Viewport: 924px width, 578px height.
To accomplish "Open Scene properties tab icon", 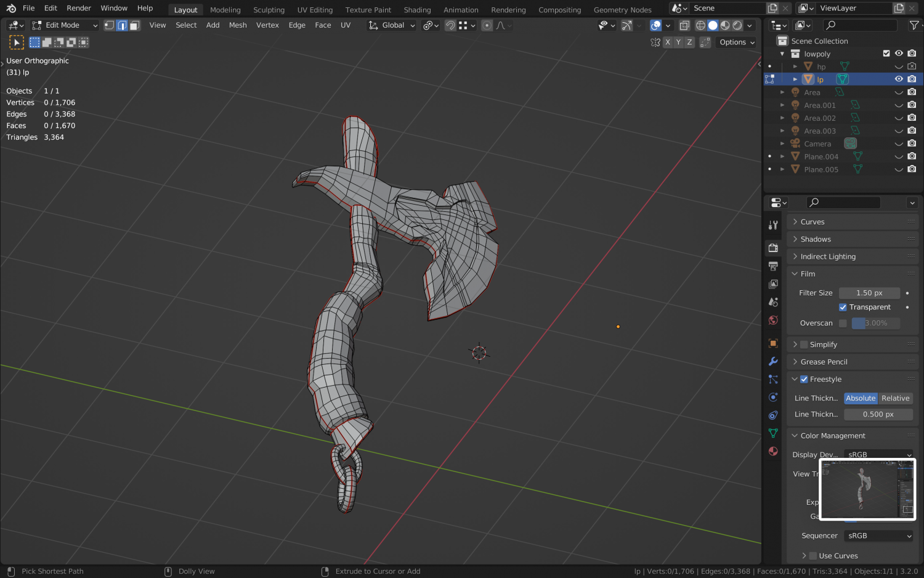I will coord(773,302).
